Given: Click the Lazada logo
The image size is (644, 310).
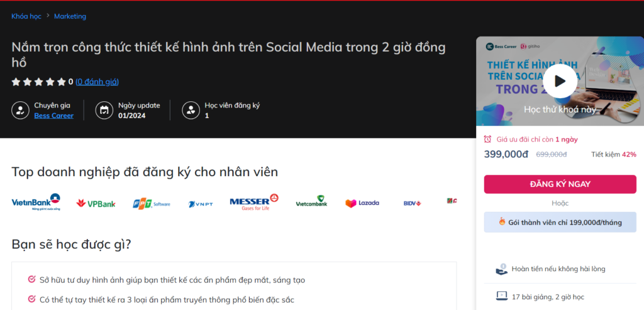Looking at the screenshot, I should click(x=362, y=203).
